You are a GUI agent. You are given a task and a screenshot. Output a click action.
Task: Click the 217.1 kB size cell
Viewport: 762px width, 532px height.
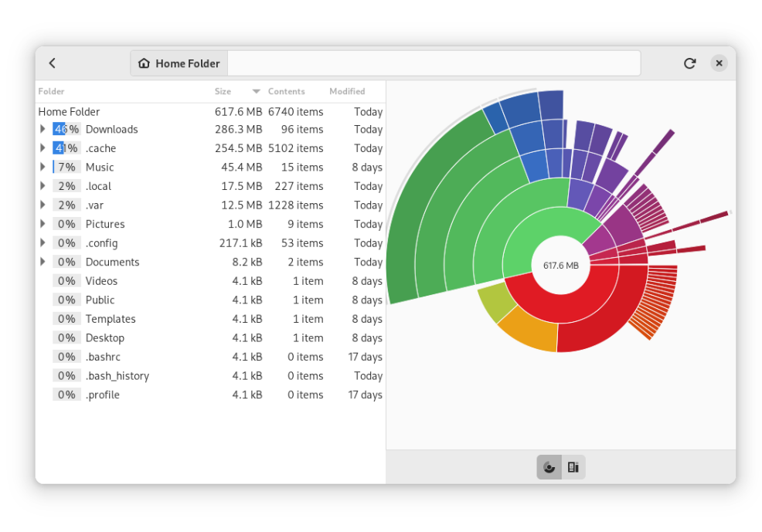point(240,242)
